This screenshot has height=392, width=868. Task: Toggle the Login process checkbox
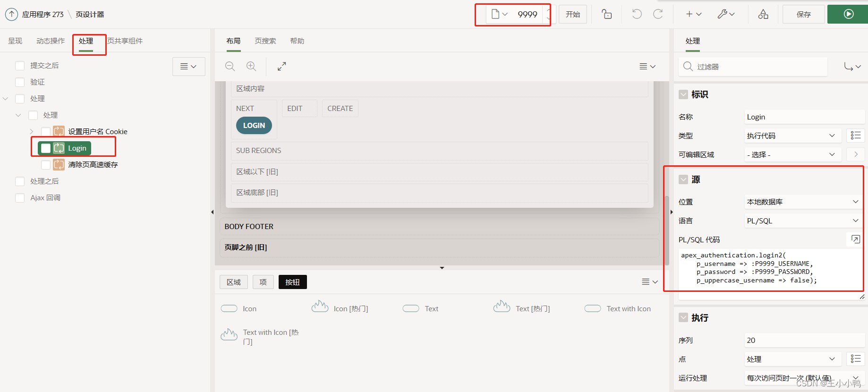pyautogui.click(x=46, y=148)
